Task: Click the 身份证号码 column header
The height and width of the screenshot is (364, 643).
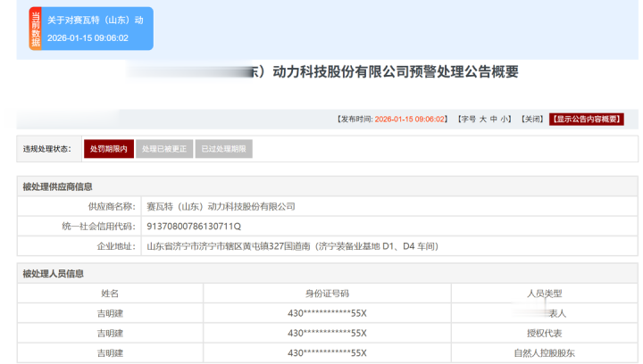Action: pyautogui.click(x=327, y=294)
